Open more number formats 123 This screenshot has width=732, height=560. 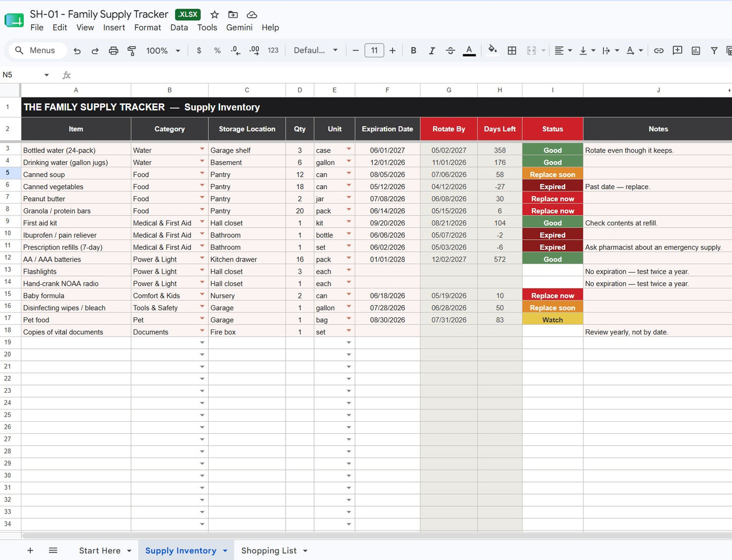(273, 51)
